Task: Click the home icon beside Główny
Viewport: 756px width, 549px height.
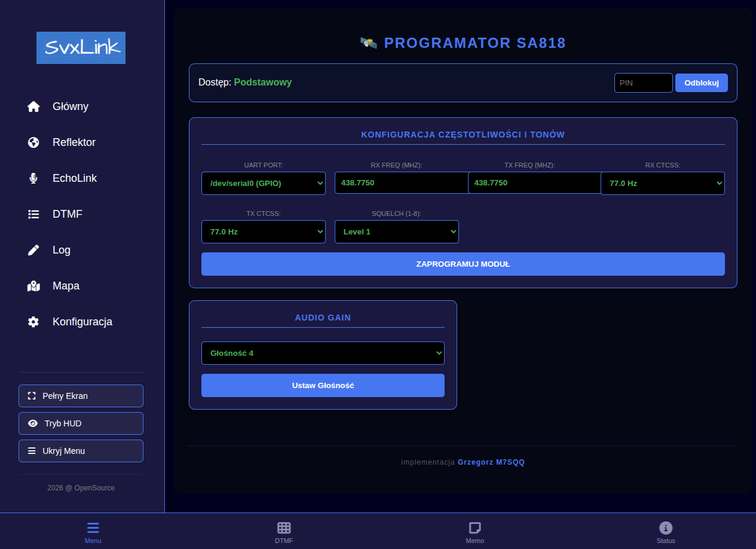Action: click(33, 106)
